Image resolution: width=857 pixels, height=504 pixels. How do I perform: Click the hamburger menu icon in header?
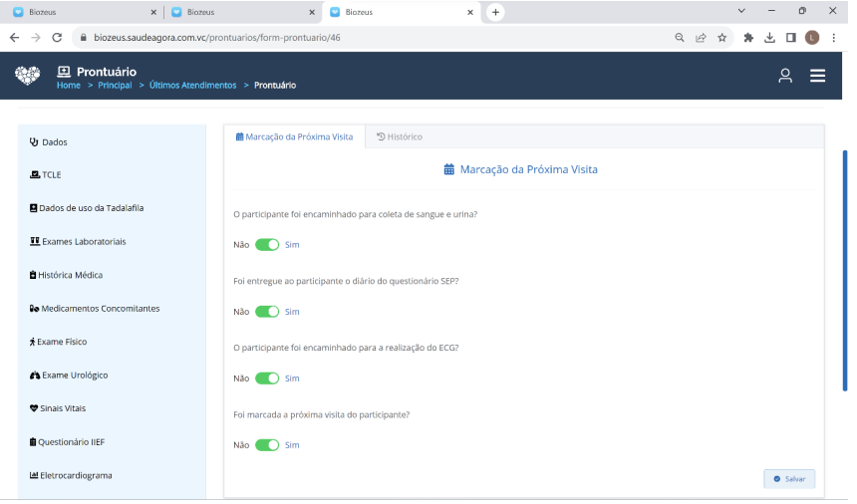[x=817, y=76]
